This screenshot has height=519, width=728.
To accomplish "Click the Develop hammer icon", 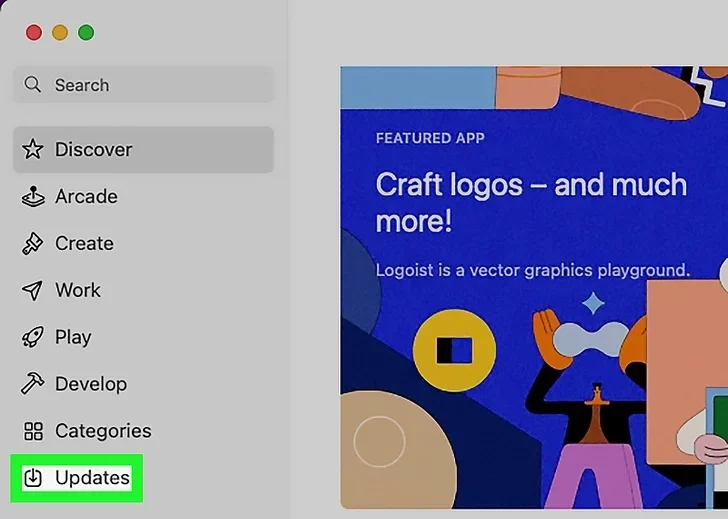I will click(32, 384).
